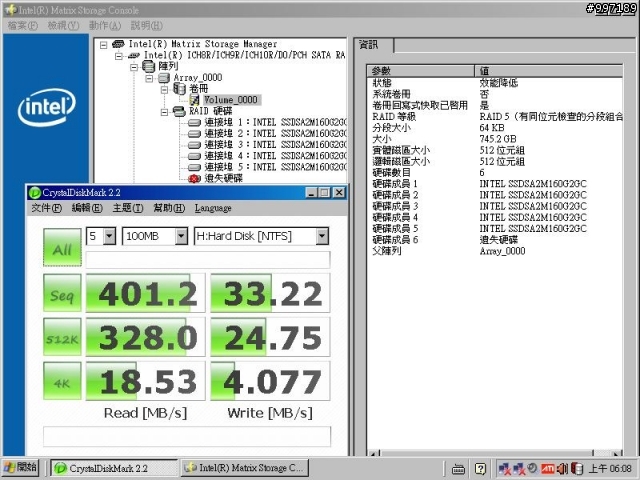Click the info panel scrollbar right arrow

pos(616,453)
